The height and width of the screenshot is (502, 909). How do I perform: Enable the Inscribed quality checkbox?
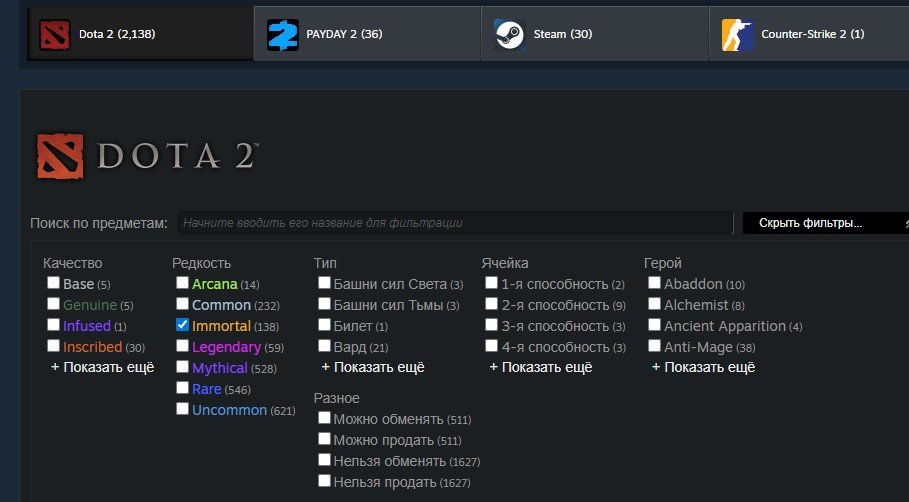coord(53,345)
